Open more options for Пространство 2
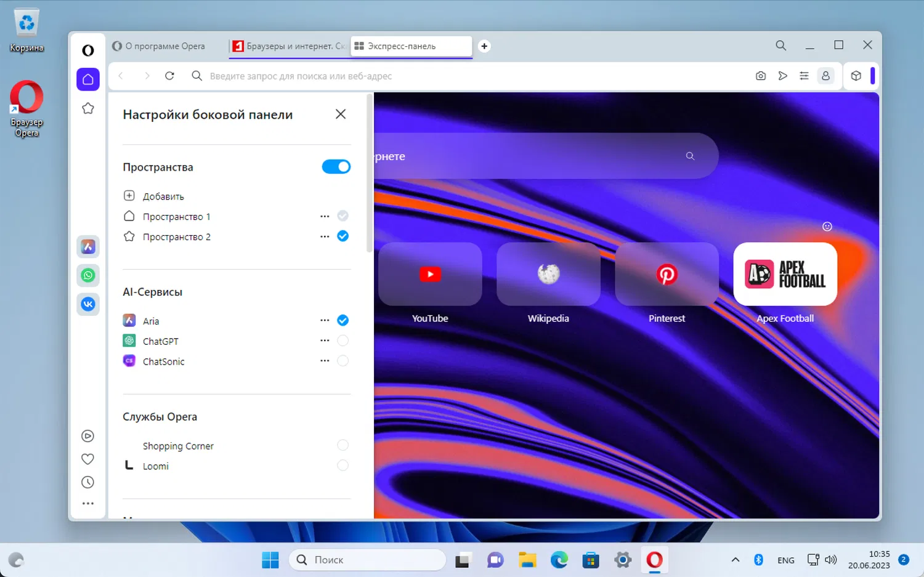The height and width of the screenshot is (577, 924). click(x=325, y=236)
